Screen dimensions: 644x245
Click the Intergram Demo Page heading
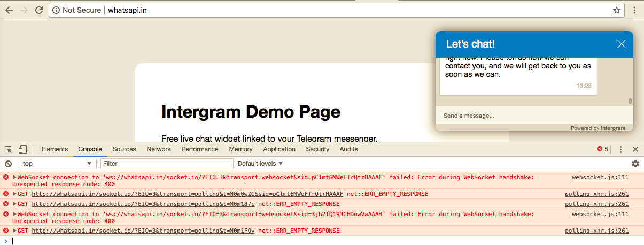251,112
